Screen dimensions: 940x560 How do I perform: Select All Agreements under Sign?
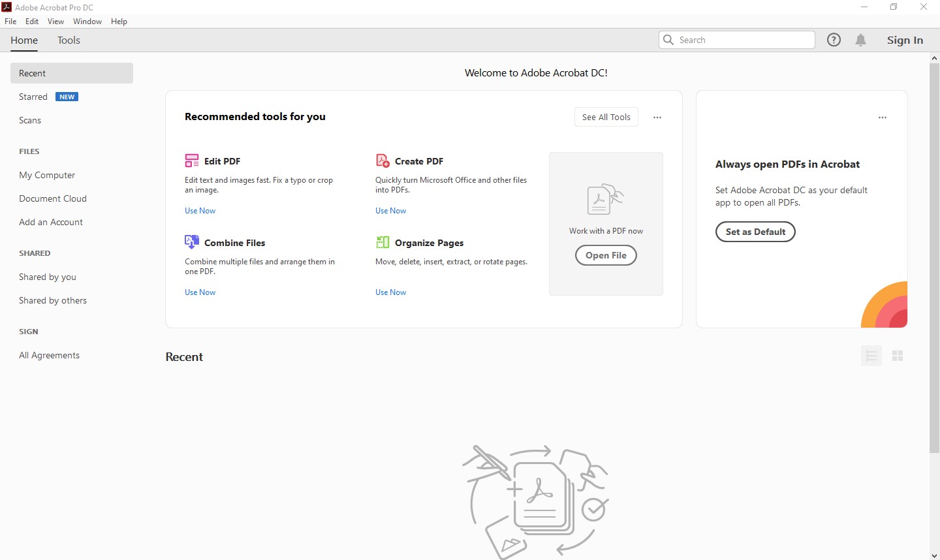tap(50, 355)
